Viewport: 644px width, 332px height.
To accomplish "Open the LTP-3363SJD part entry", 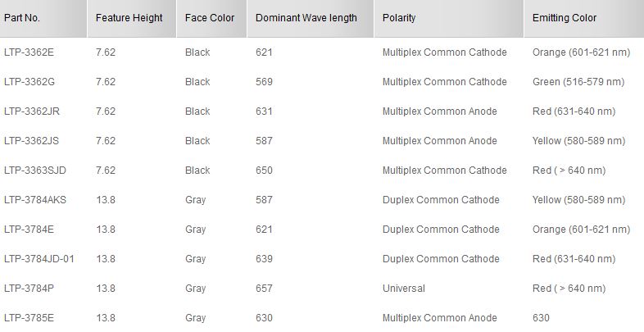I will (x=35, y=171).
